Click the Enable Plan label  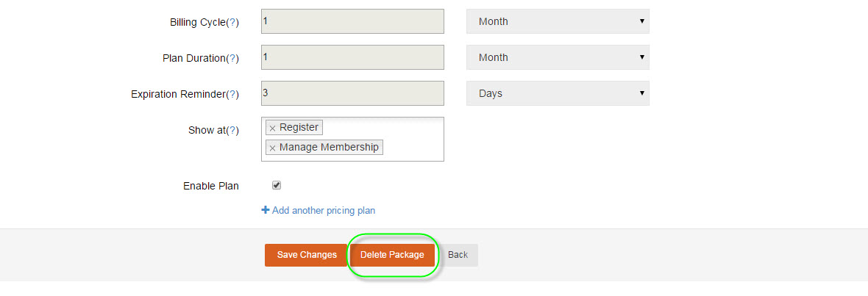tap(211, 187)
